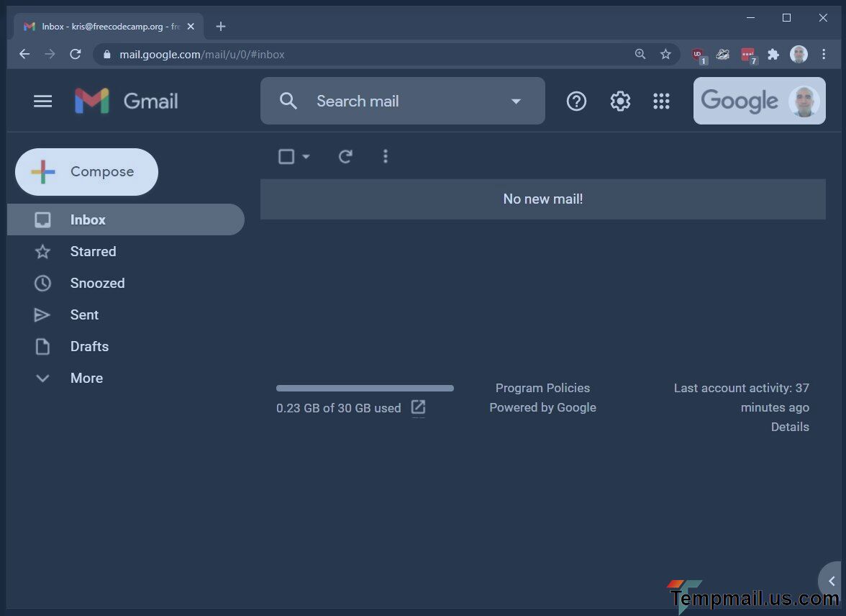Click the storage usage progress bar
The image size is (846, 616).
coord(365,389)
